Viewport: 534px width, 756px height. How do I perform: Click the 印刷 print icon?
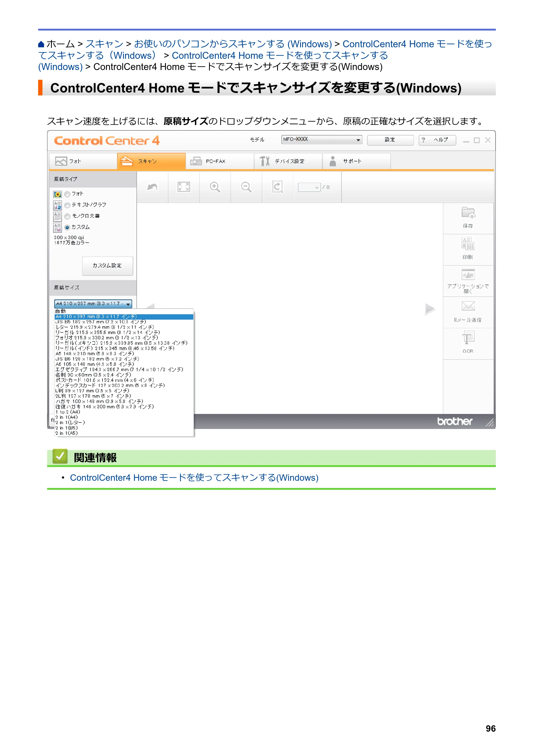coord(468,244)
